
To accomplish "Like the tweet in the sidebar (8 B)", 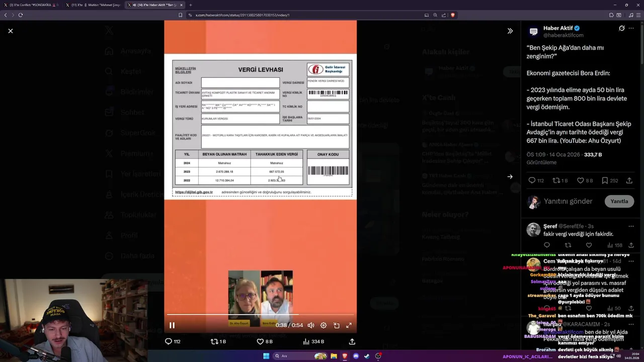I will coord(585,180).
